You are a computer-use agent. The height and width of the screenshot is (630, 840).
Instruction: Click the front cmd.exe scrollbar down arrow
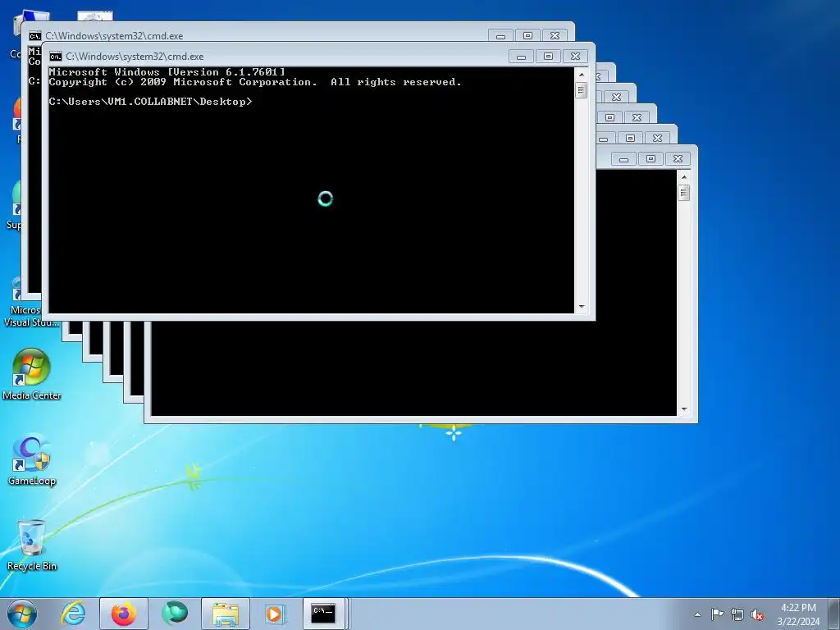click(582, 307)
